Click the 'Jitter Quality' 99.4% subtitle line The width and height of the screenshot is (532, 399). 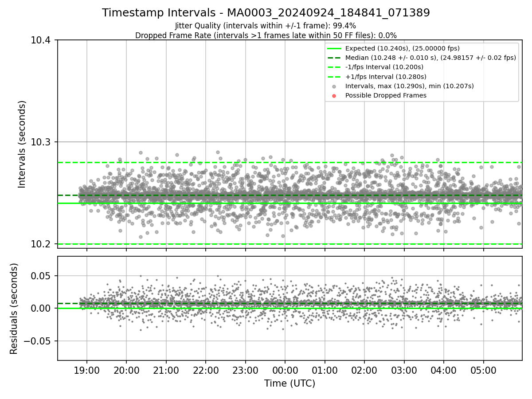point(266,26)
